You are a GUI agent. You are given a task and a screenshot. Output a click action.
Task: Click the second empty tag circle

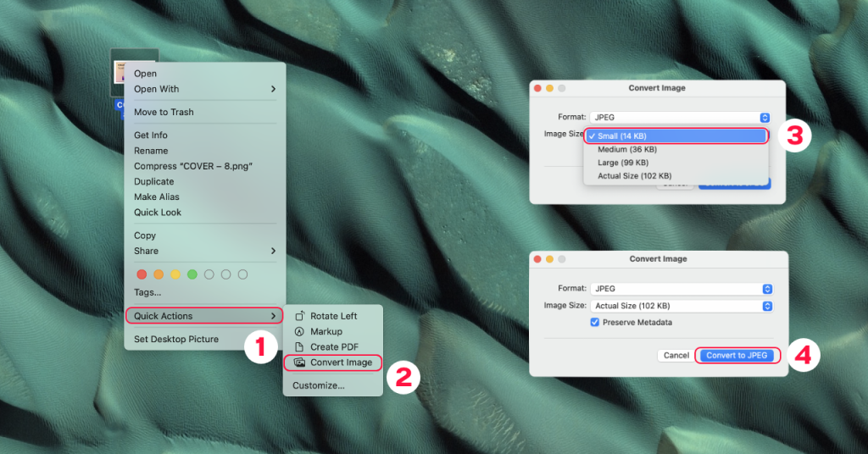coord(225,274)
